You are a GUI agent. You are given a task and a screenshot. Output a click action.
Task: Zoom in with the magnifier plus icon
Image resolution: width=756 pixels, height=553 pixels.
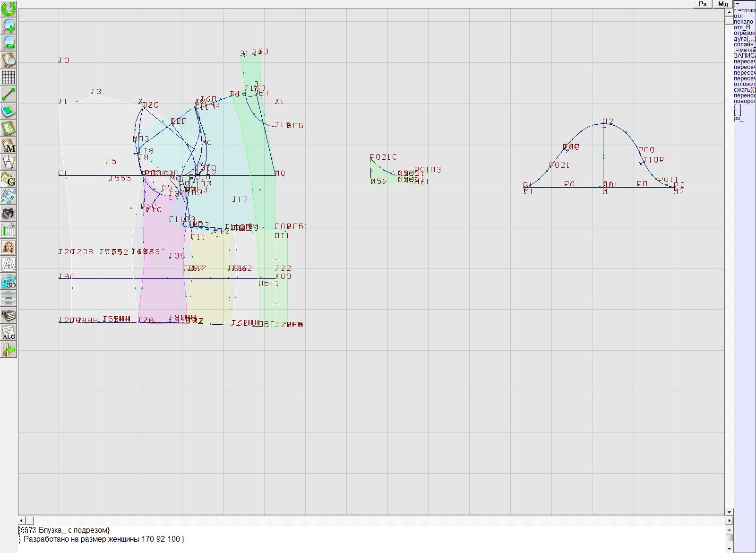(9, 26)
